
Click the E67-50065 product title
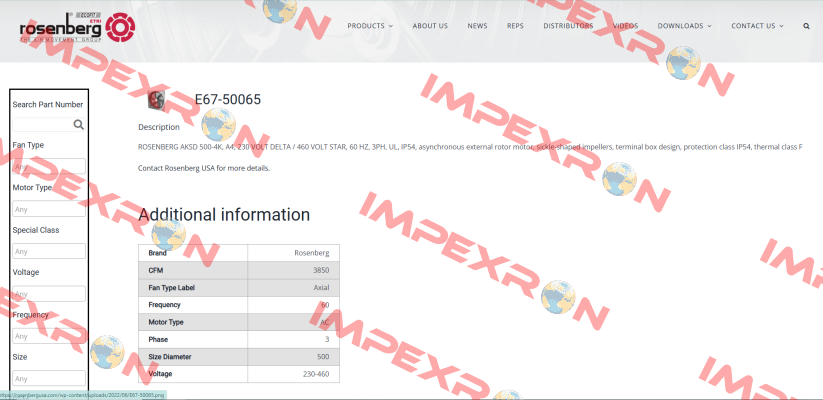point(228,99)
